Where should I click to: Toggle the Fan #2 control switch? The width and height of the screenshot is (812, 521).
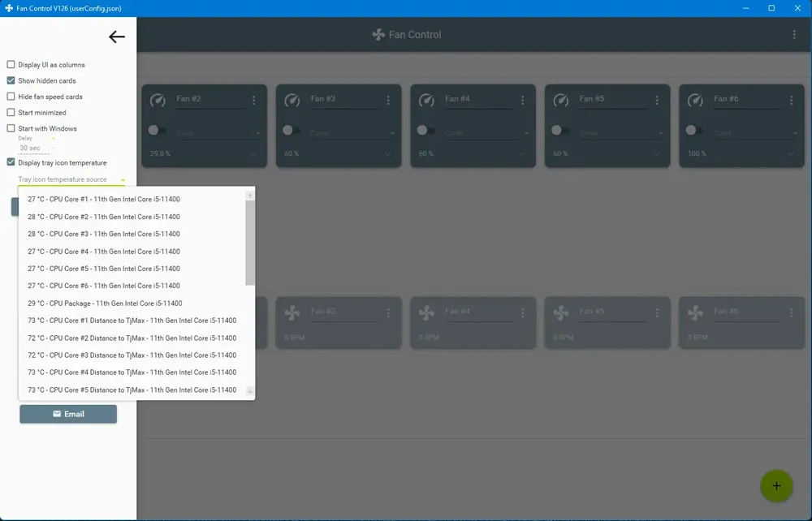point(158,131)
